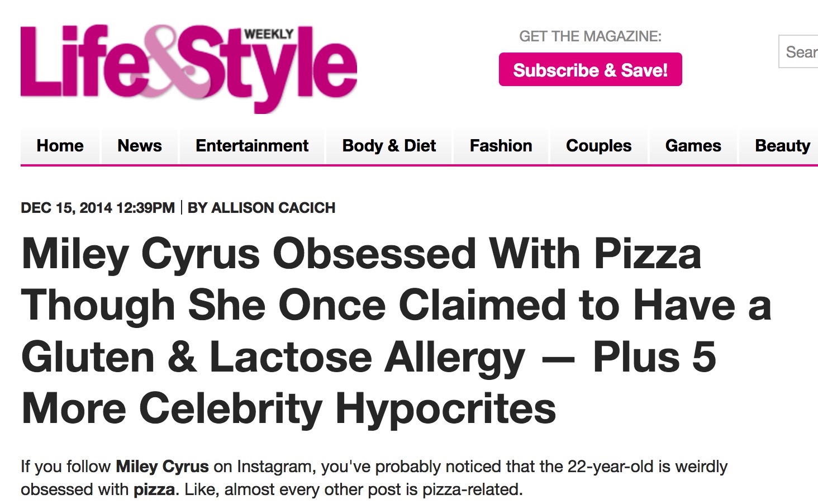818x504 pixels.
Task: Navigate to the Fashion section
Action: tap(501, 146)
